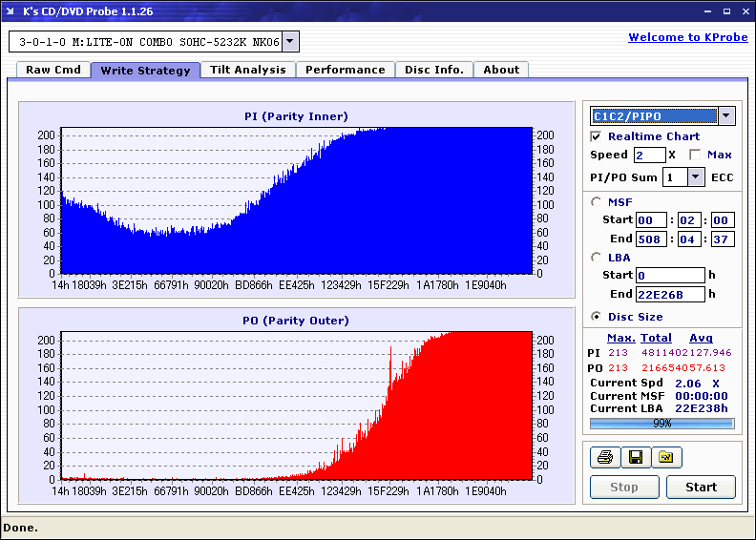This screenshot has height=540, width=756.
Task: Maximize the KProbe window
Action: pos(726,11)
